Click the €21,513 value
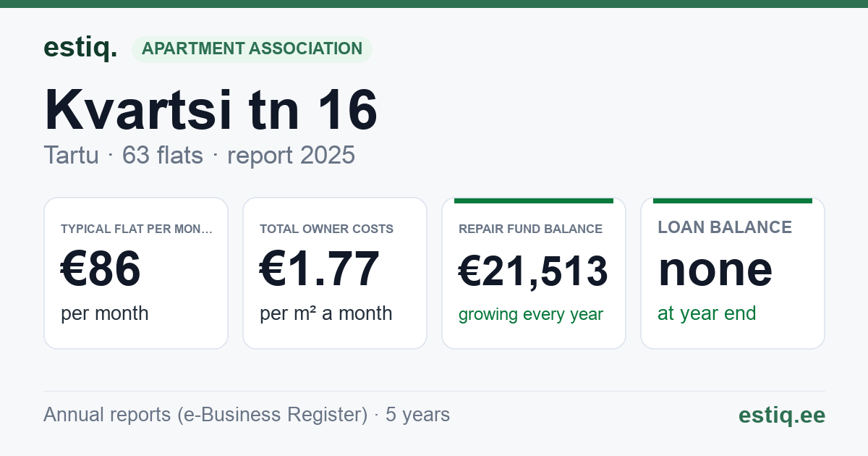Viewport: 868px width, 456px height. (533, 272)
